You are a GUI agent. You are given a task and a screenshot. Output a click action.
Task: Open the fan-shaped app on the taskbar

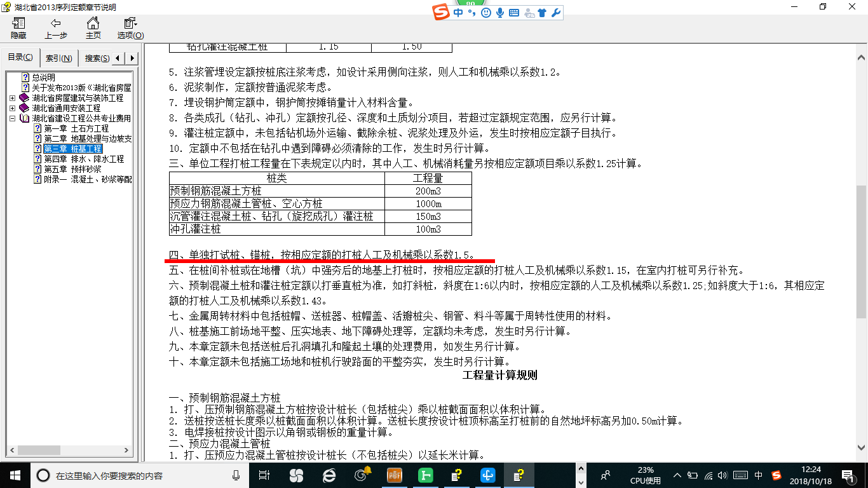coord(295,475)
